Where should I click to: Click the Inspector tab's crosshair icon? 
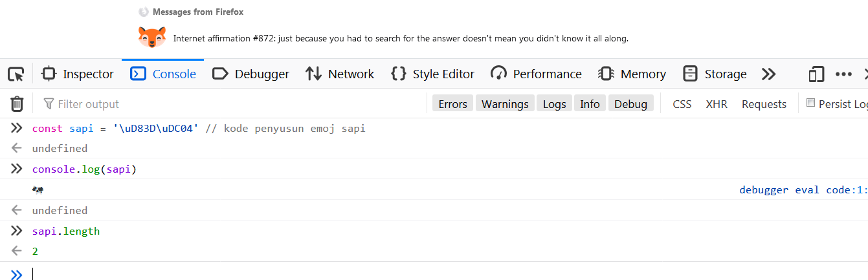click(49, 74)
